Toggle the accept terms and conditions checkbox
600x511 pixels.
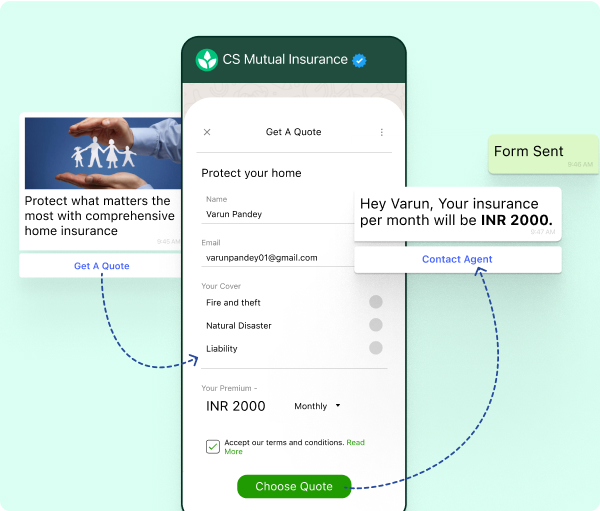pos(213,446)
